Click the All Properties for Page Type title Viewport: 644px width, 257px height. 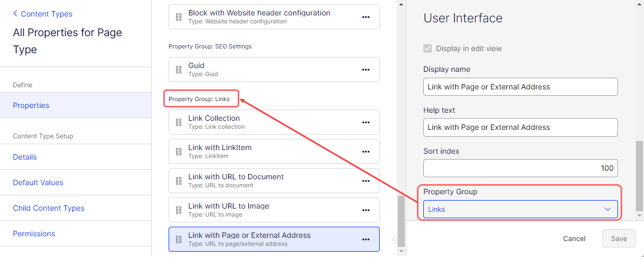[x=68, y=41]
